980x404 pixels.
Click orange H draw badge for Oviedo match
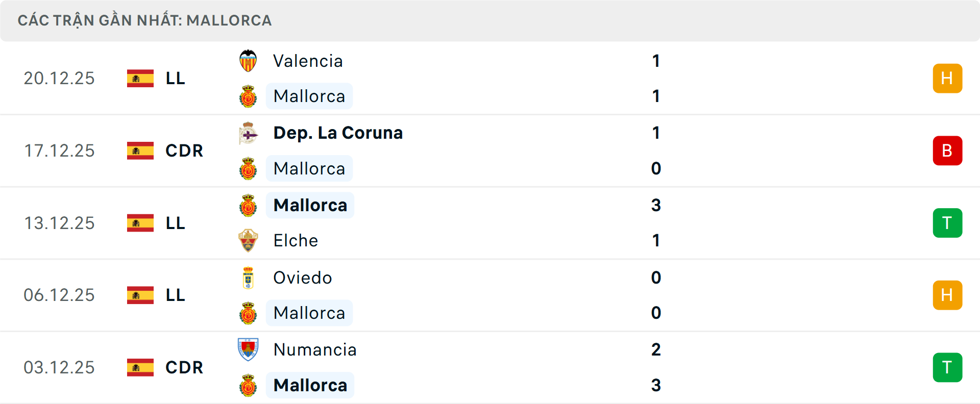pos(947,295)
